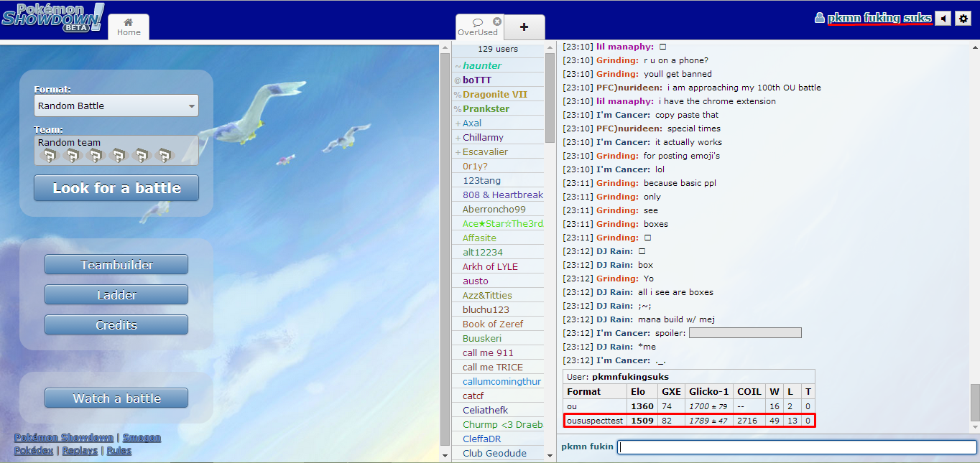980x463 pixels.
Task: Open options via the gear icon
Action: pyautogui.click(x=963, y=19)
